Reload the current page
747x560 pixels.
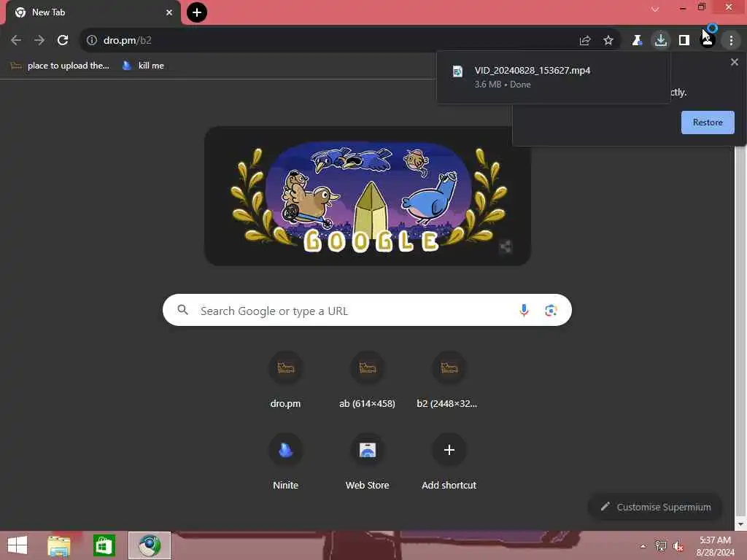pos(63,41)
